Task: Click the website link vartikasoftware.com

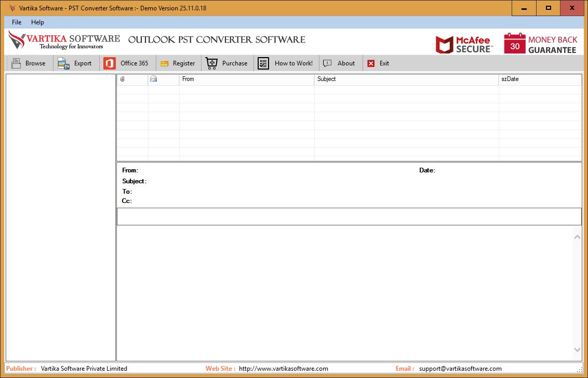Action: point(284,369)
